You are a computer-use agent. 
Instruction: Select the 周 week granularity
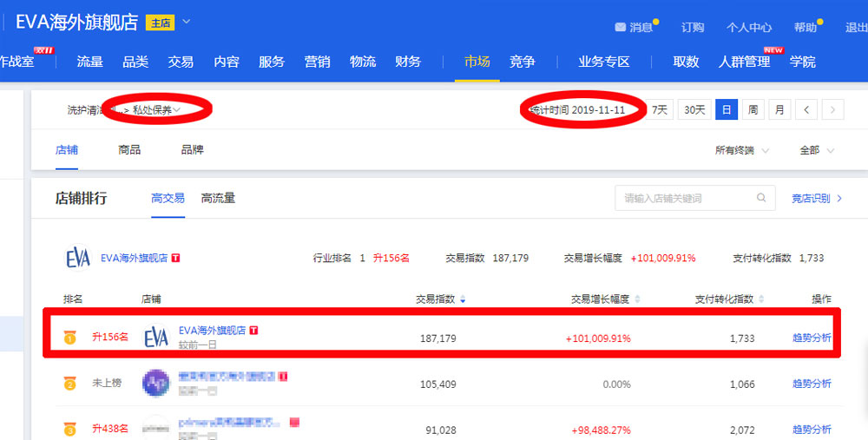(x=753, y=109)
